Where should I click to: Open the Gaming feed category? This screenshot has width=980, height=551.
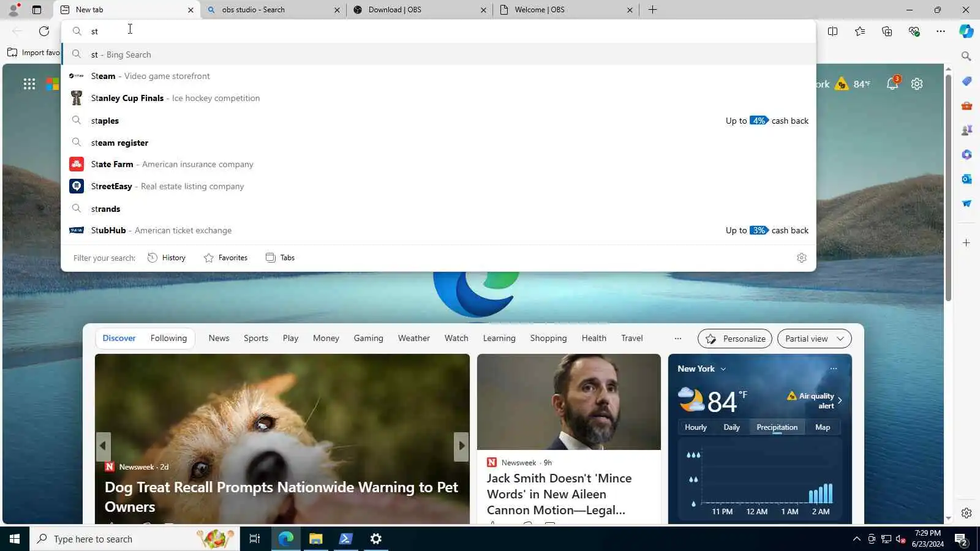tap(368, 338)
